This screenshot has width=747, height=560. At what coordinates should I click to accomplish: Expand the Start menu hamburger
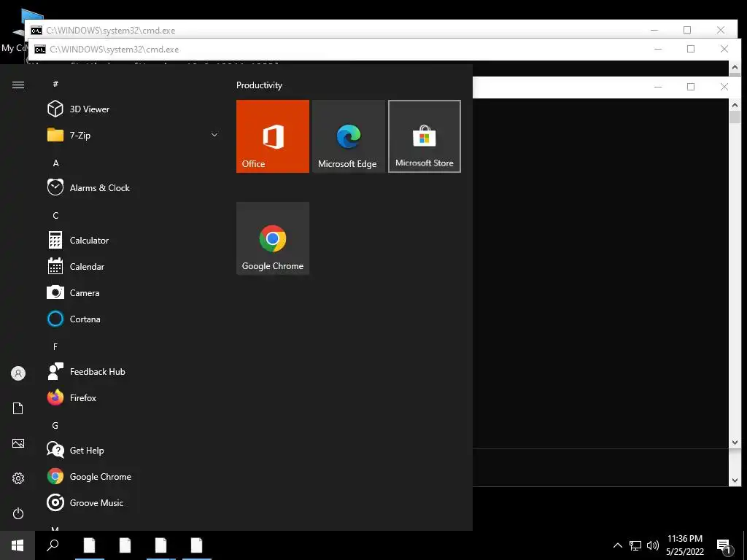tap(18, 85)
